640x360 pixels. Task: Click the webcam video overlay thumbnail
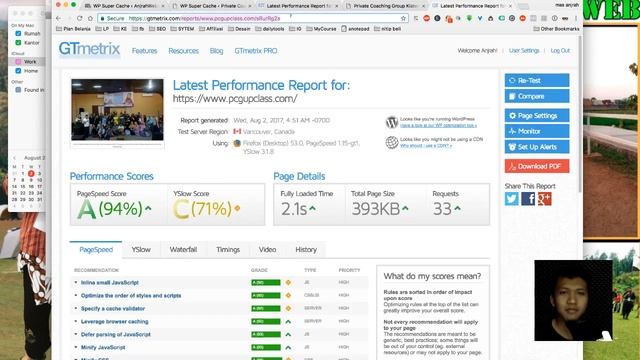coord(573,300)
